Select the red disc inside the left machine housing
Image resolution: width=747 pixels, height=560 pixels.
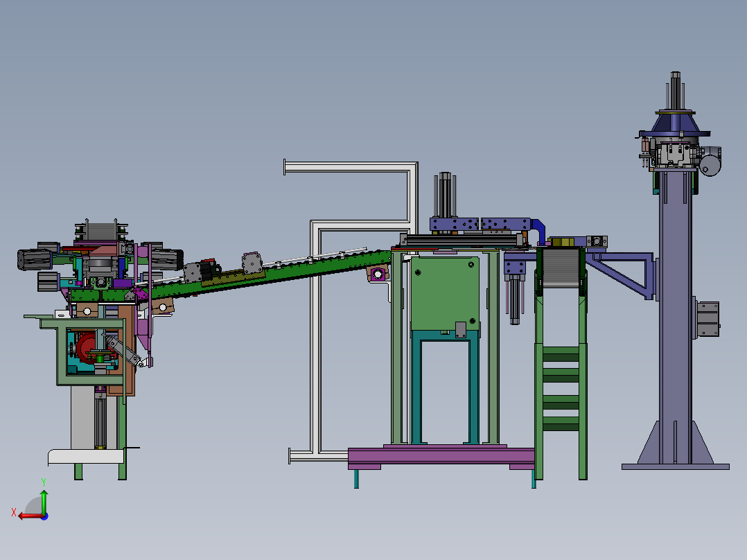pos(87,349)
